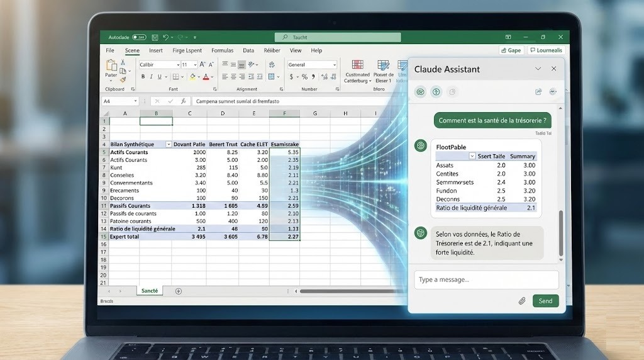Screen dimensions: 644x360
Task: Open the Custtmated Cattlerburg dropdown
Action: (x=357, y=71)
